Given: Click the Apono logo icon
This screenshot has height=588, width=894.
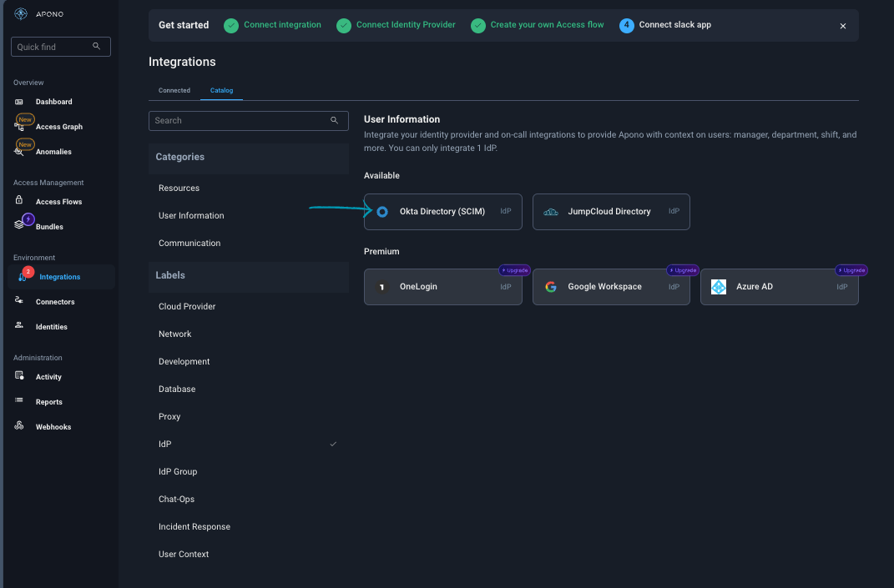Looking at the screenshot, I should (x=21, y=14).
